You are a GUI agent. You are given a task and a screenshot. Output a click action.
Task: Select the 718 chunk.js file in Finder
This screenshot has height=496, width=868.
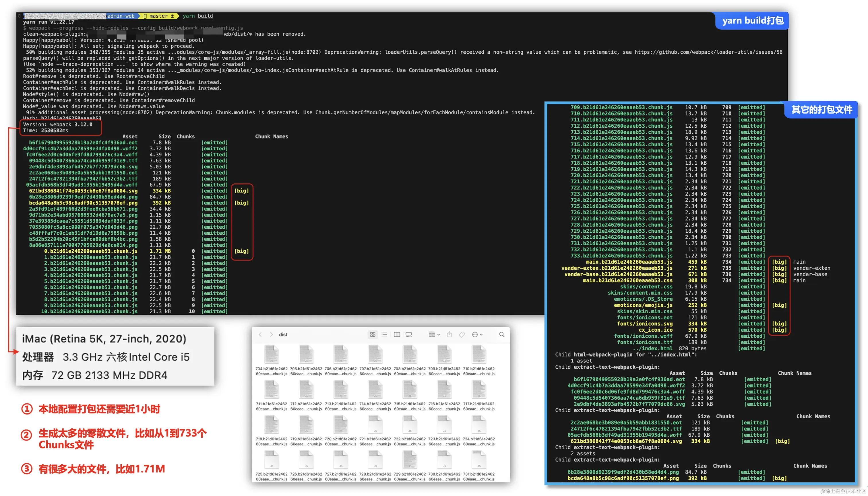click(272, 425)
